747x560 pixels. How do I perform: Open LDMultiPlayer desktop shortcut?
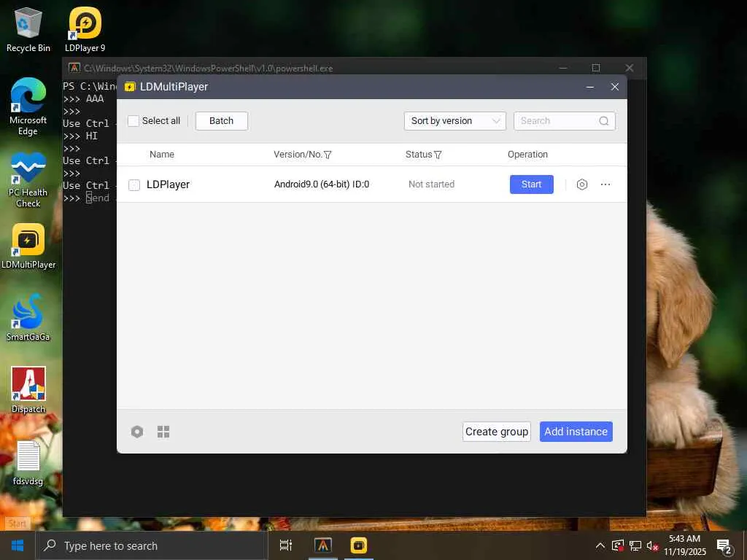(28, 246)
